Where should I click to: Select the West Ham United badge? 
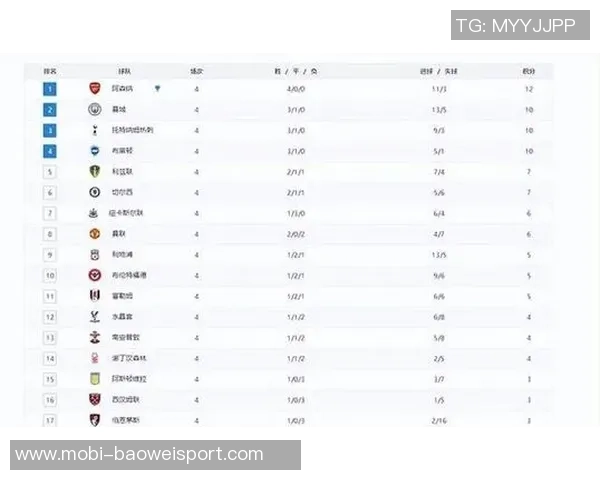pyautogui.click(x=95, y=399)
